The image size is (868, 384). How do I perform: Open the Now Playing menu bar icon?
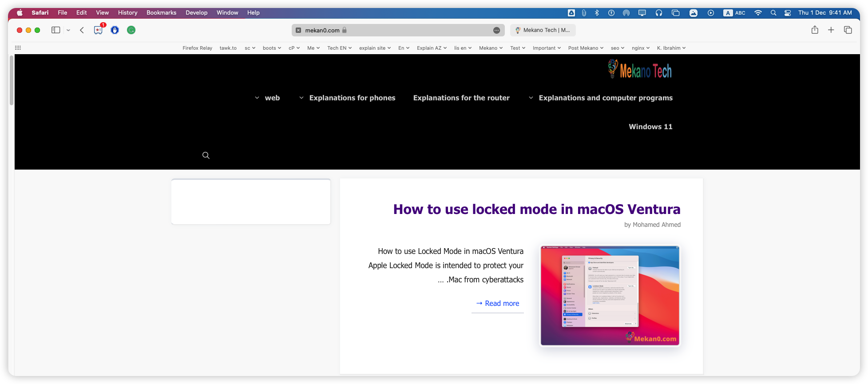pyautogui.click(x=711, y=13)
